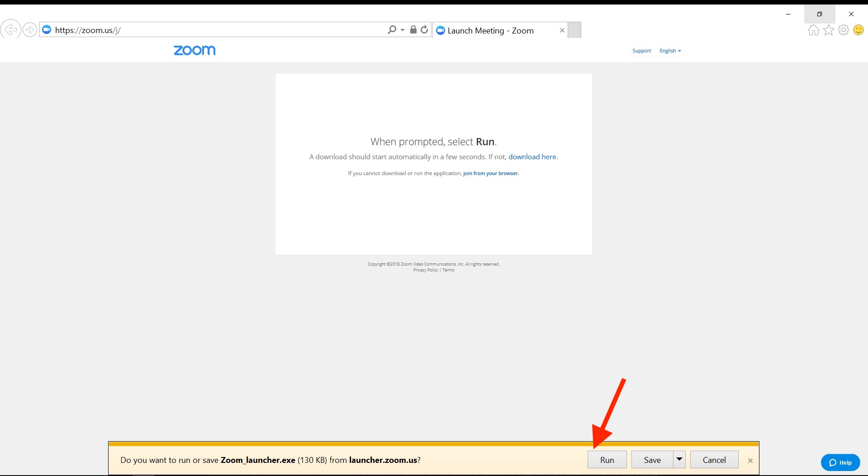Open Favorites with the star icon
Screen dimensions: 868x476
(829, 30)
